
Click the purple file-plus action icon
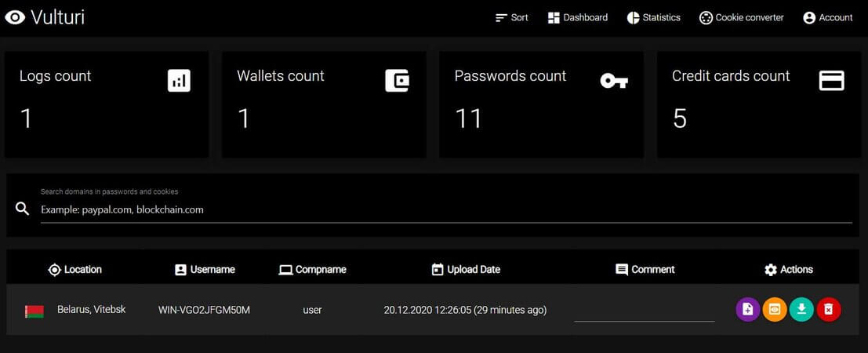(x=748, y=309)
